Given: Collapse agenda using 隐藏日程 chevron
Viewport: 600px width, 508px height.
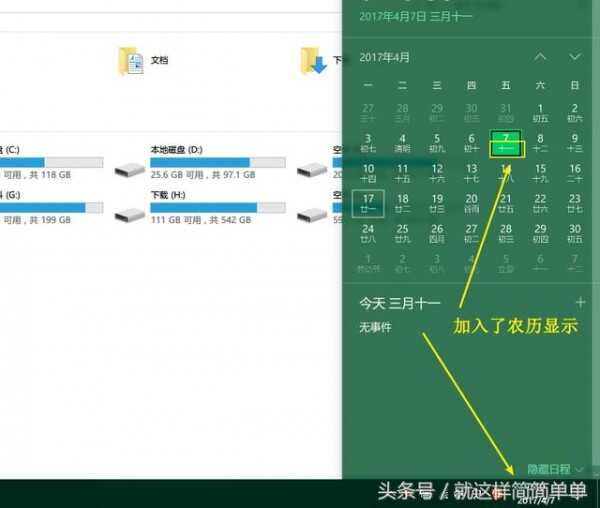Looking at the screenshot, I should [580, 468].
